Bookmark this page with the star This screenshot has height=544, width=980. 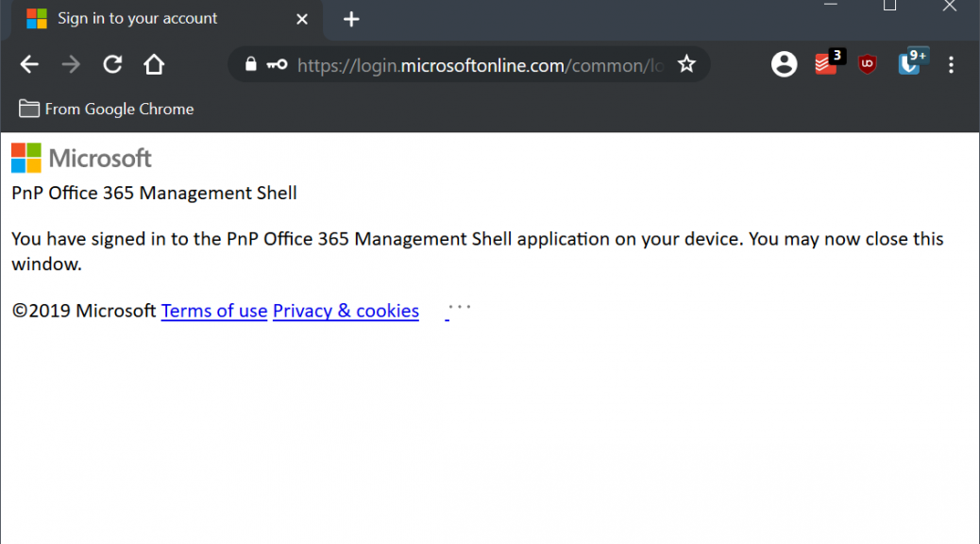tap(686, 64)
